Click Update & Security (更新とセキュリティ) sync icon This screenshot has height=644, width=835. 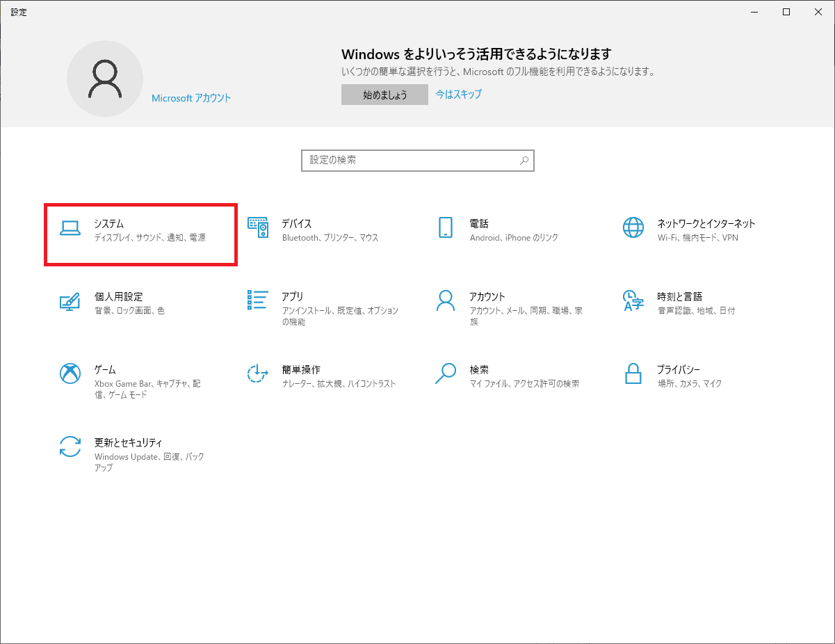click(x=70, y=446)
